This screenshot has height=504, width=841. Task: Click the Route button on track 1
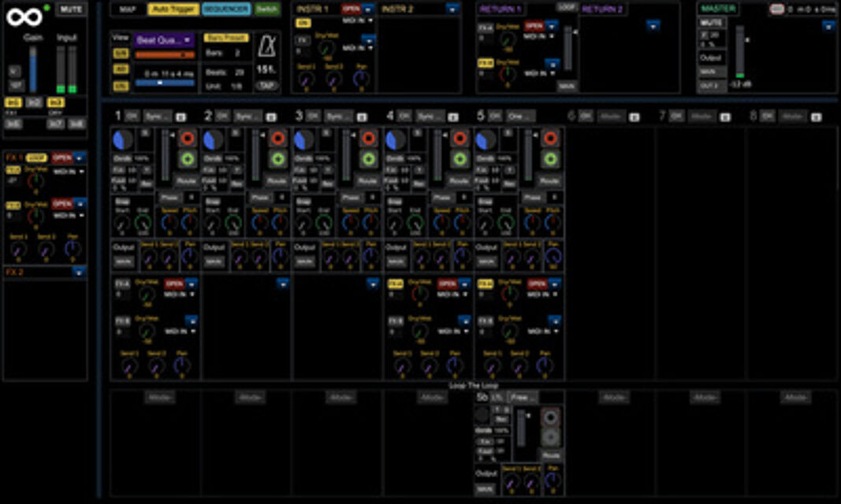[187, 180]
